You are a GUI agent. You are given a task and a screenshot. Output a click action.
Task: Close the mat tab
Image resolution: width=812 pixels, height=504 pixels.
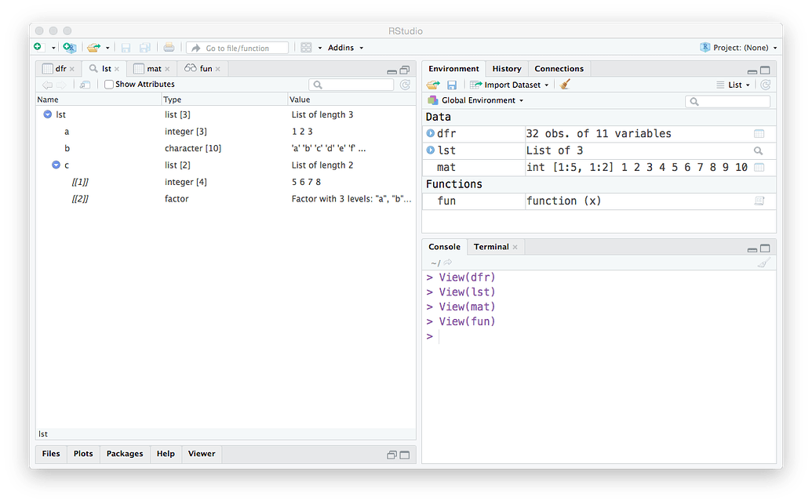pyautogui.click(x=167, y=69)
